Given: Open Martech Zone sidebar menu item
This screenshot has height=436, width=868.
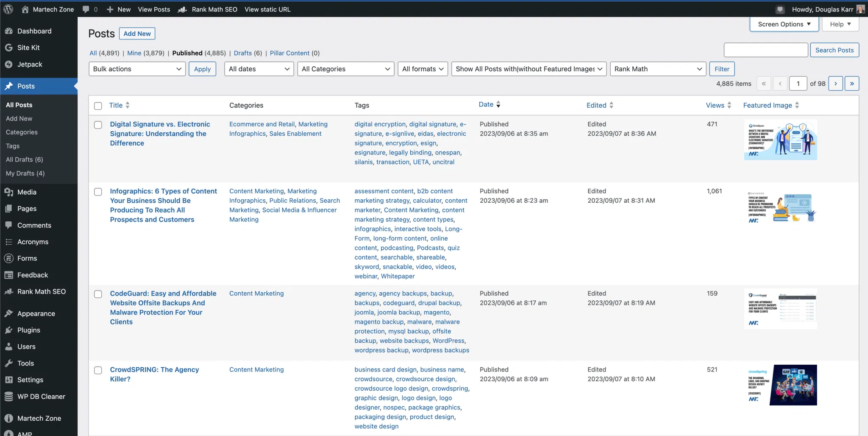Looking at the screenshot, I should pyautogui.click(x=39, y=418).
